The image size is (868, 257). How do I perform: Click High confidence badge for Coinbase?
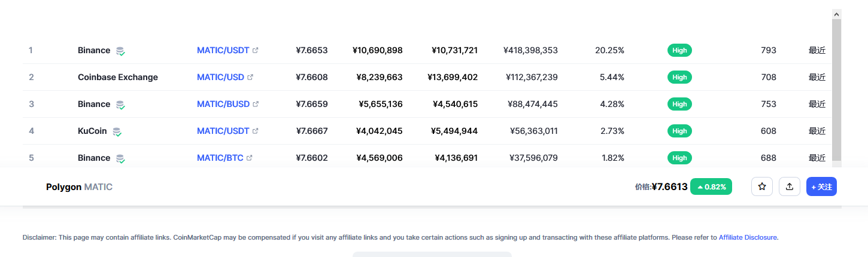click(x=679, y=77)
